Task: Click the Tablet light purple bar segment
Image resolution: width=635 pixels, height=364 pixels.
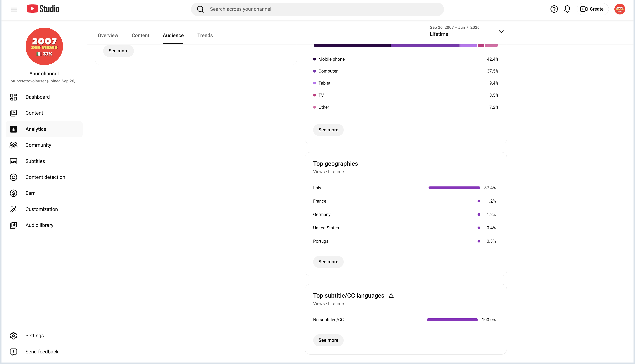Action: pyautogui.click(x=469, y=45)
